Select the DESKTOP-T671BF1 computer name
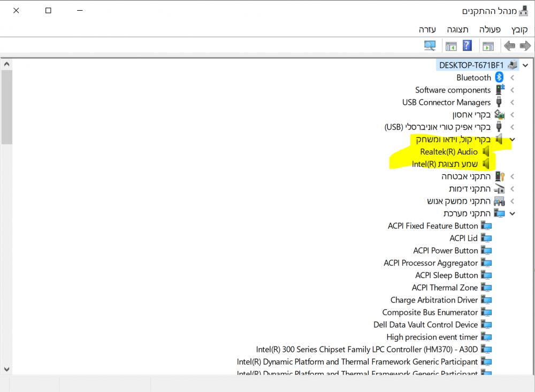The image size is (535, 392). pos(471,65)
